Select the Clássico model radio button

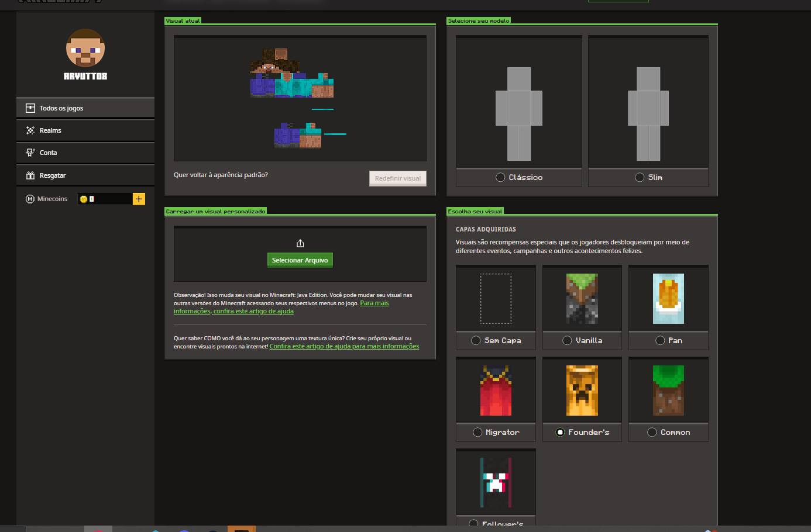(x=500, y=177)
